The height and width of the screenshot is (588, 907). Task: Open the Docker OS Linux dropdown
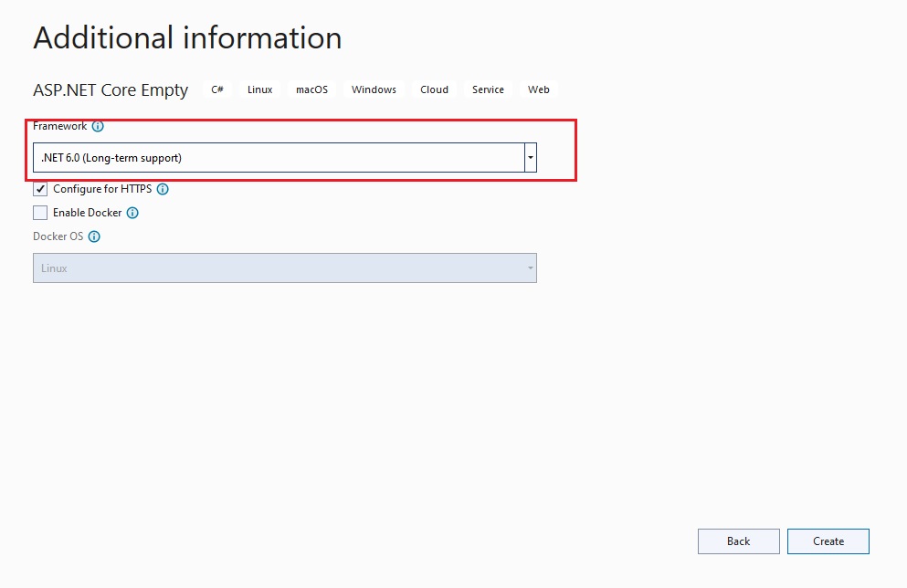pos(285,268)
